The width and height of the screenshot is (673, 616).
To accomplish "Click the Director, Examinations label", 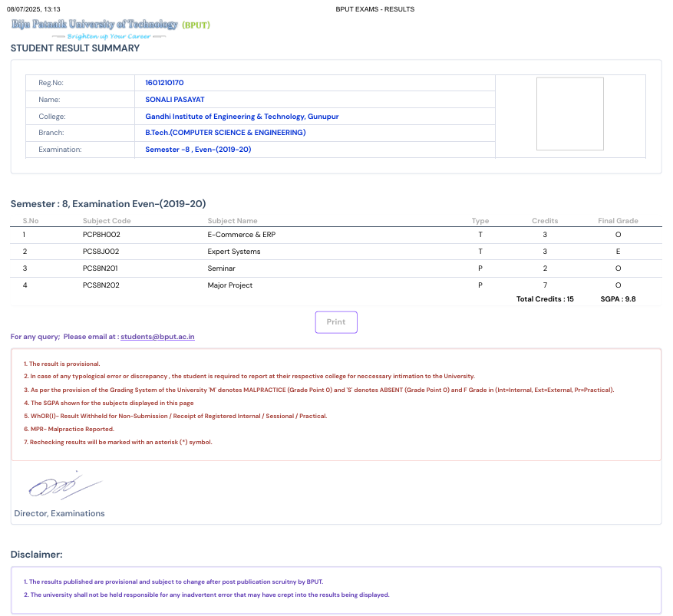I will click(59, 513).
